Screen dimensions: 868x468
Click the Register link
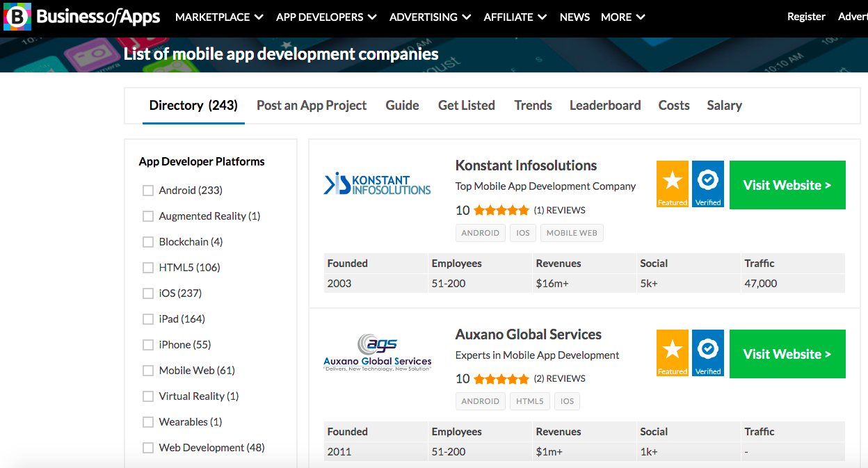click(x=806, y=17)
